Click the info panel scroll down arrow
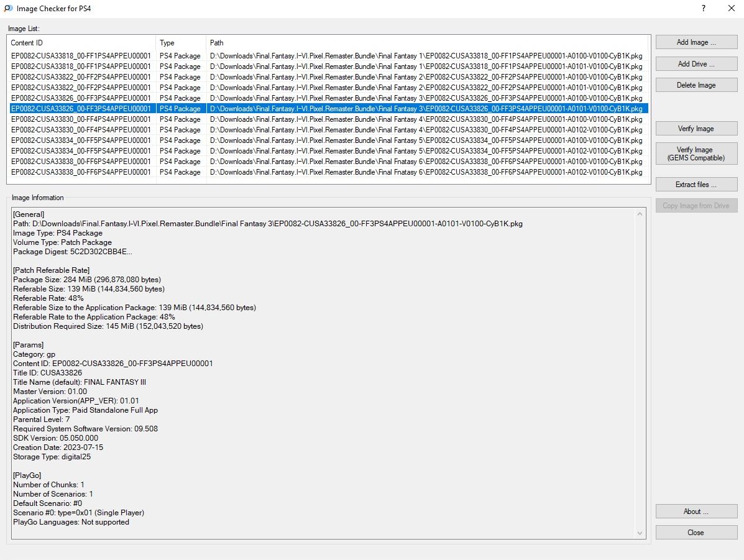Screen dimensions: 744x560 point(640,533)
